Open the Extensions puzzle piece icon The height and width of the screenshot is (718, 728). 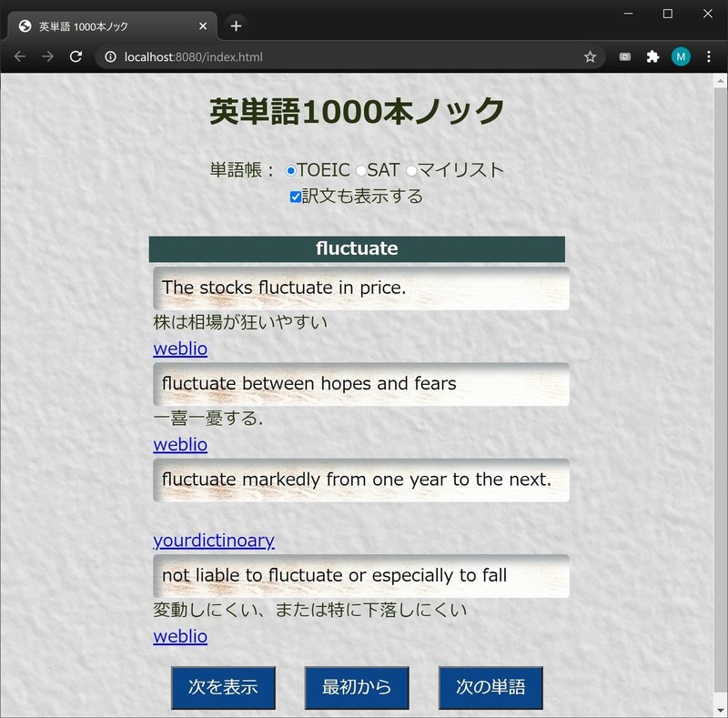pyautogui.click(x=653, y=56)
